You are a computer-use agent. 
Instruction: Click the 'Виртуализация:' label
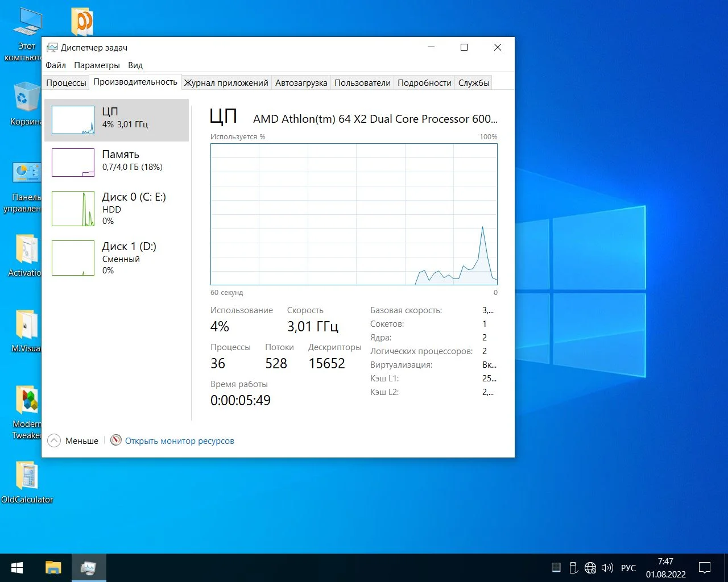402,365
